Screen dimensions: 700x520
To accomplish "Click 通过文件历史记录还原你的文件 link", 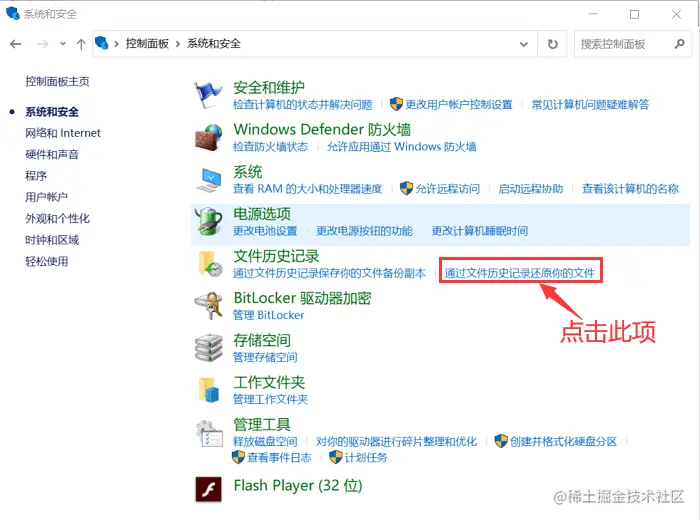I will coord(520,273).
